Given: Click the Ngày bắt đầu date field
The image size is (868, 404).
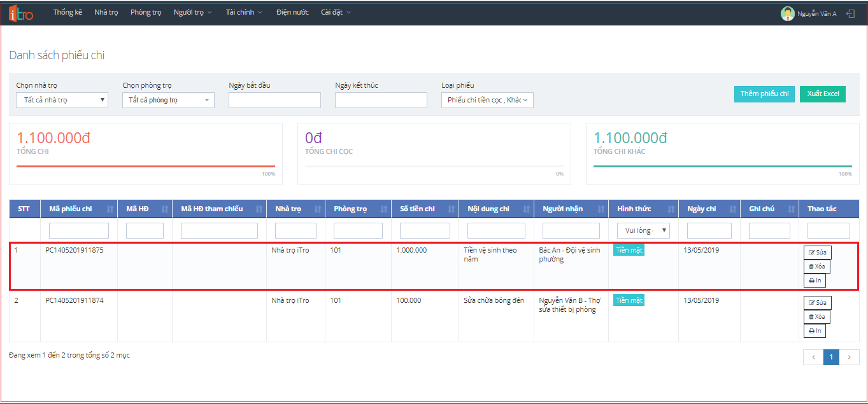Looking at the screenshot, I should click(x=274, y=100).
